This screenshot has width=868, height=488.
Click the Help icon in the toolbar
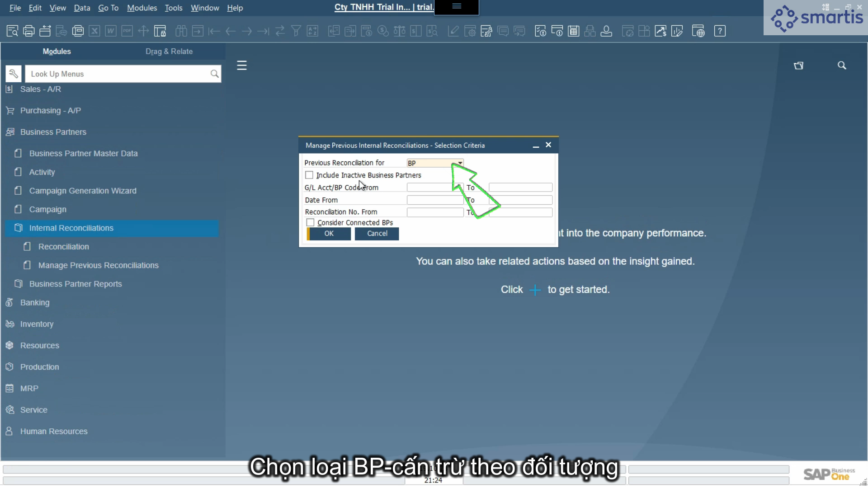click(720, 31)
